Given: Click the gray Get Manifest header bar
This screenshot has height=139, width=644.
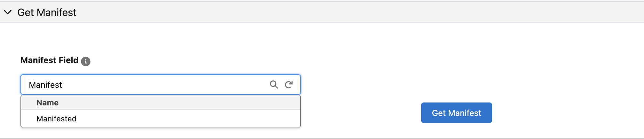Looking at the screenshot, I should coord(320,12).
